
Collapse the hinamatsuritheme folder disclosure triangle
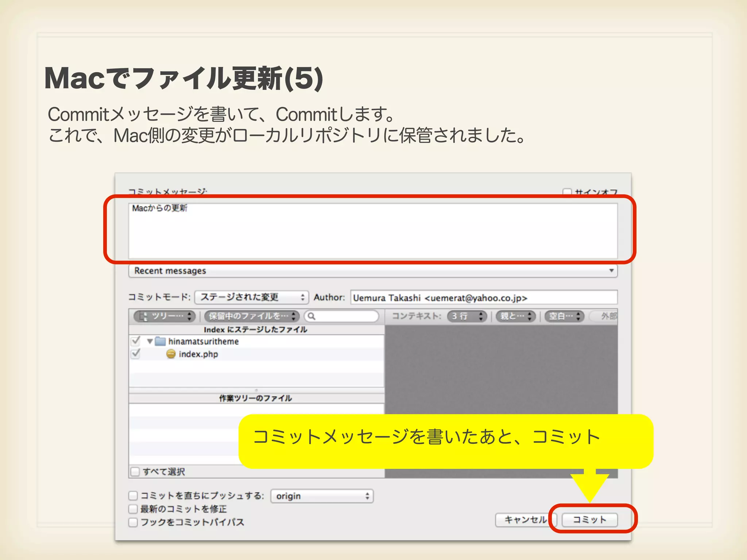(x=150, y=342)
